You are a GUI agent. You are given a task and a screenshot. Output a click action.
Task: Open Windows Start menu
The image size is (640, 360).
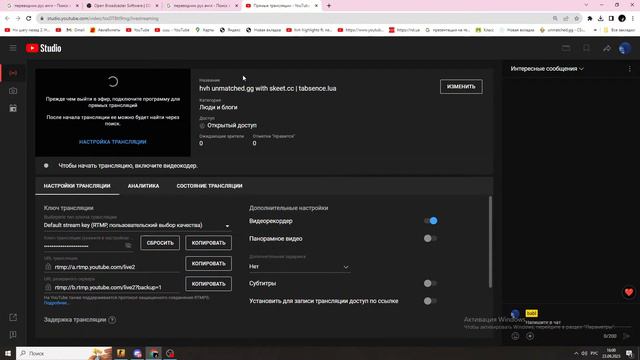(8, 353)
